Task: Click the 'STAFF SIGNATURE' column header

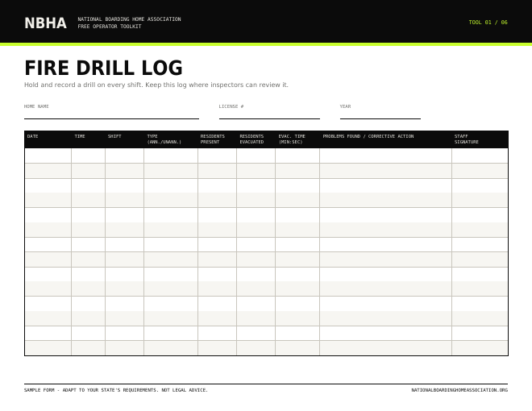Action: point(467,139)
